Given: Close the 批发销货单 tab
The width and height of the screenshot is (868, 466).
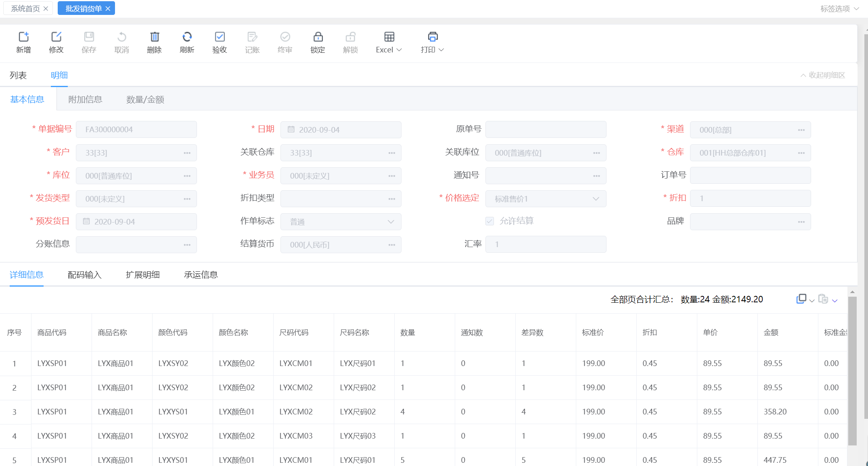Looking at the screenshot, I should 108,8.
